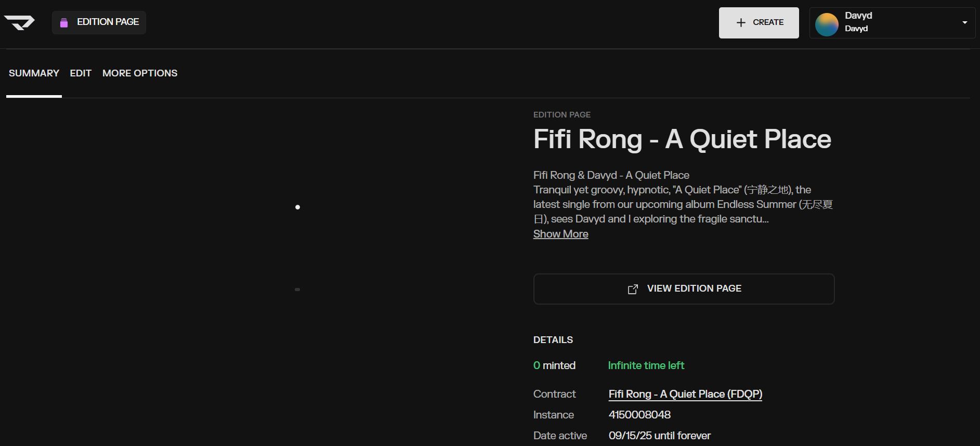980x446 pixels.
Task: Click the Infinite time left status
Action: tap(646, 365)
